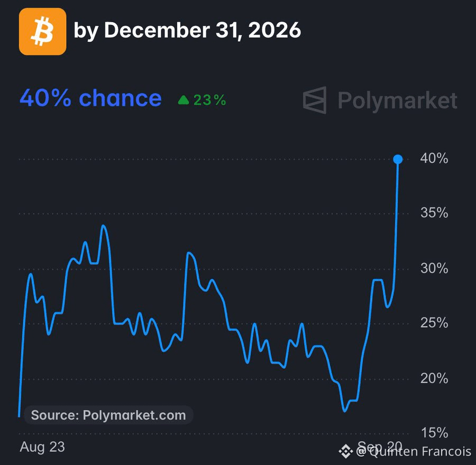
Task: Click the 30% axis label
Action: 434,268
